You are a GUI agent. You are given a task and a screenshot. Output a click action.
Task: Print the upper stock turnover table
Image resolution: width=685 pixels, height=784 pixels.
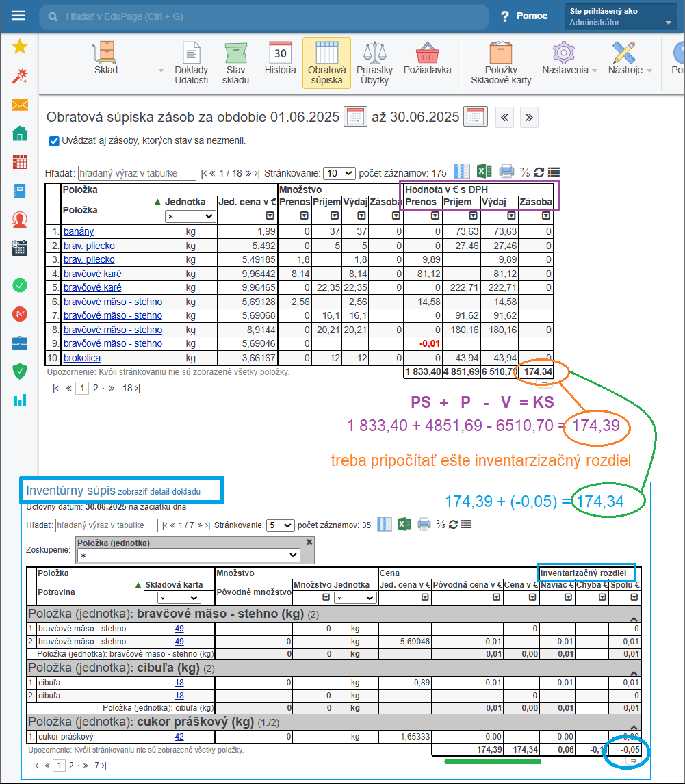click(x=506, y=172)
